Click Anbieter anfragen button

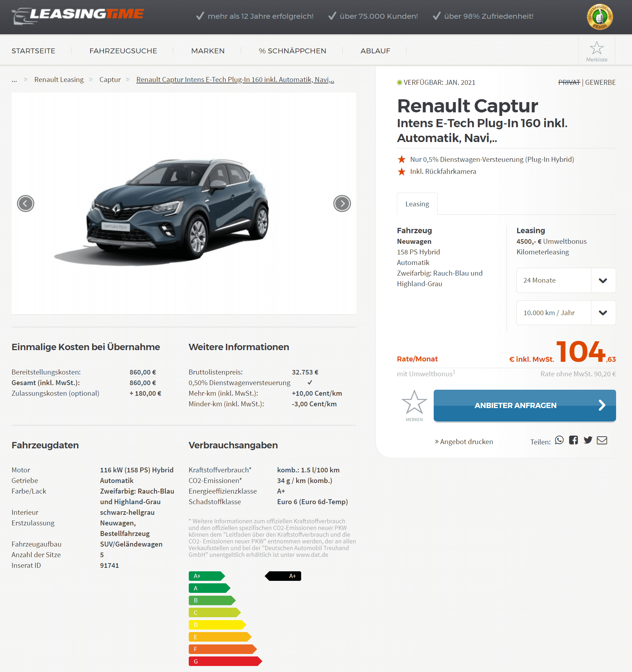tap(525, 406)
